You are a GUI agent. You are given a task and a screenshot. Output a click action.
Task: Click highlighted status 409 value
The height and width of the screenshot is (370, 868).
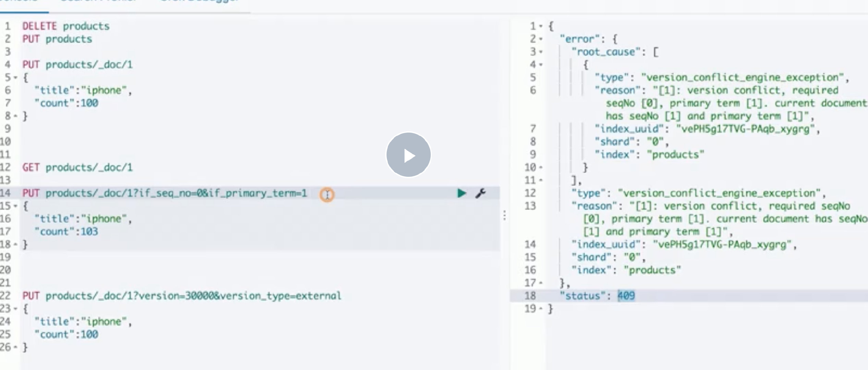point(626,296)
